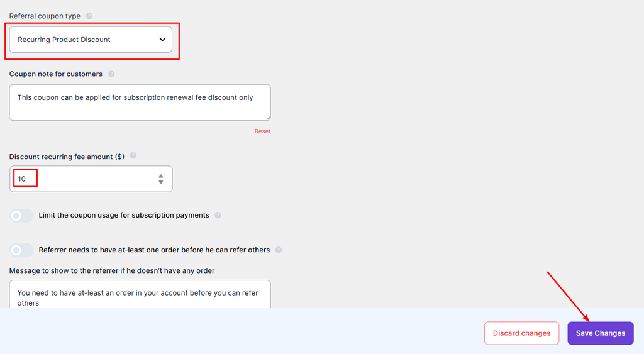This screenshot has width=644, height=354.
Task: Click help icon next to Coupon note for customers
Action: [111, 74]
